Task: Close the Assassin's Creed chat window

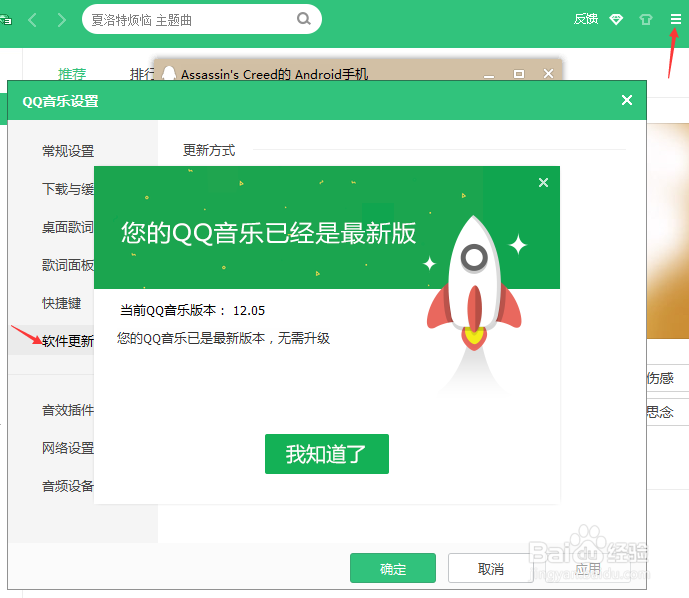Action: coord(548,73)
